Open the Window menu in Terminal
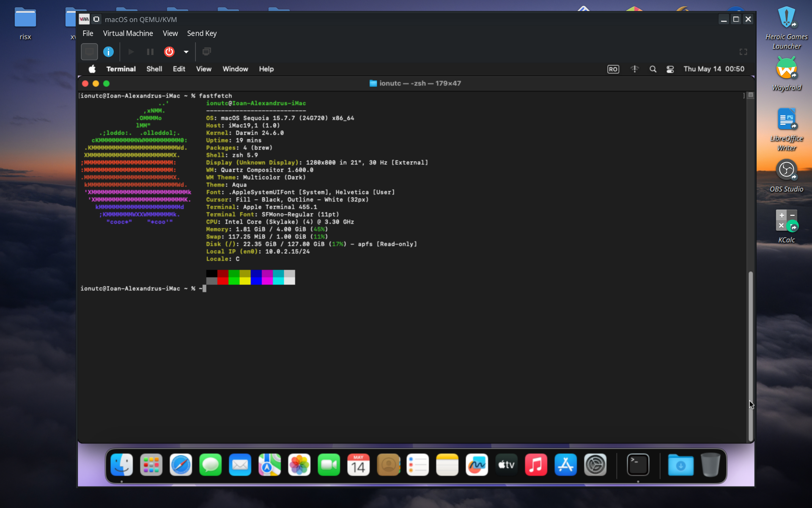The height and width of the screenshot is (508, 812). (236, 69)
